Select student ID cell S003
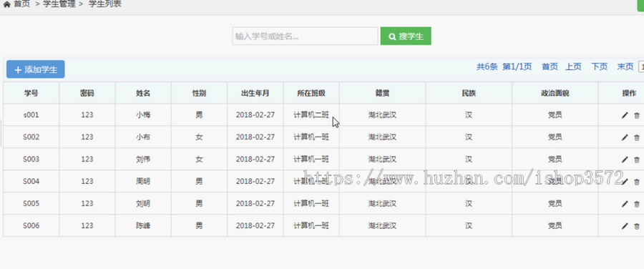 [31, 160]
